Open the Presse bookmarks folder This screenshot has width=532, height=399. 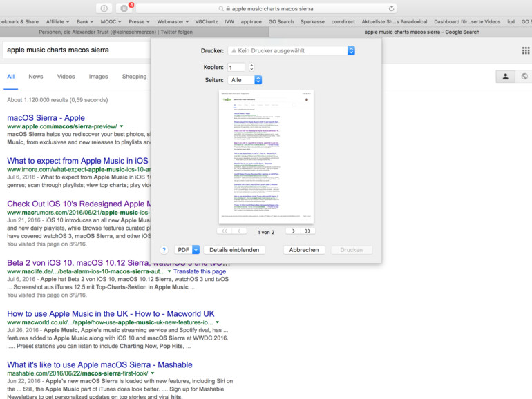click(139, 21)
